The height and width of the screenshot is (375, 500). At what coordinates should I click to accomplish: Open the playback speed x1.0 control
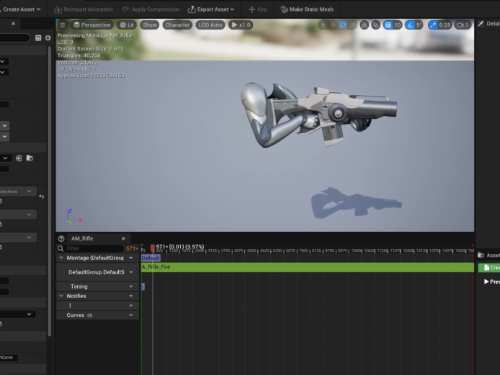(x=240, y=25)
